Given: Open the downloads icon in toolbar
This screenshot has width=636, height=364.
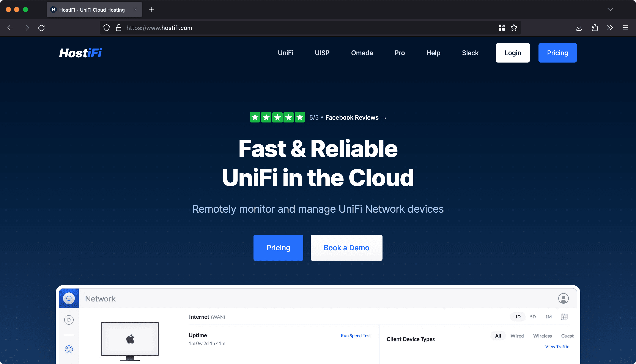Looking at the screenshot, I should (579, 28).
